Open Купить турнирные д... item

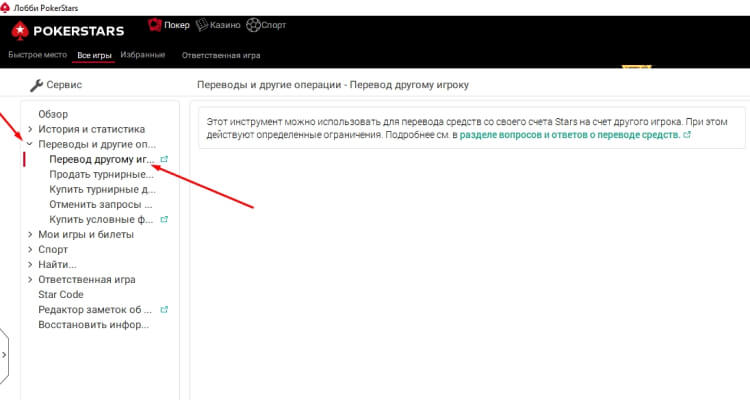[102, 189]
